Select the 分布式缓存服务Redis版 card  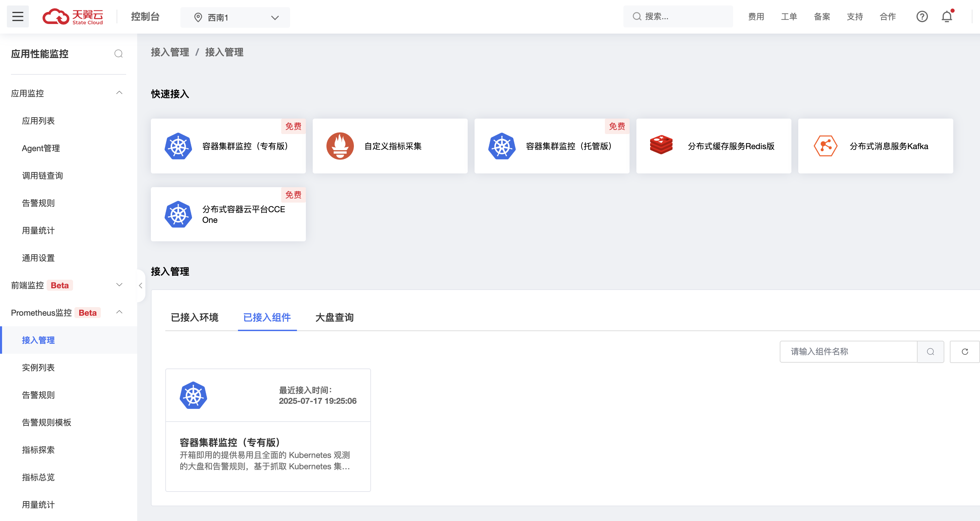[x=714, y=146]
